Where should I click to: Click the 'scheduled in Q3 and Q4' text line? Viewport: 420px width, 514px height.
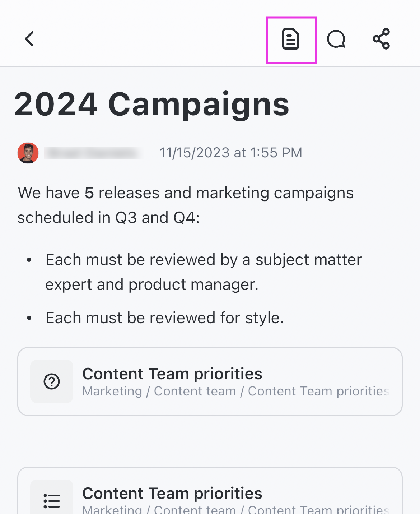coord(108,218)
